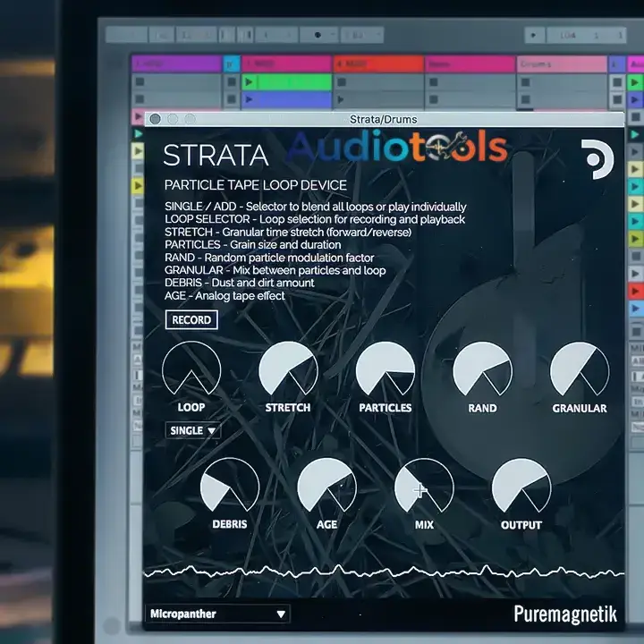Launch the green clip in Ableton
This screenshot has width=644, height=644.
287,82
